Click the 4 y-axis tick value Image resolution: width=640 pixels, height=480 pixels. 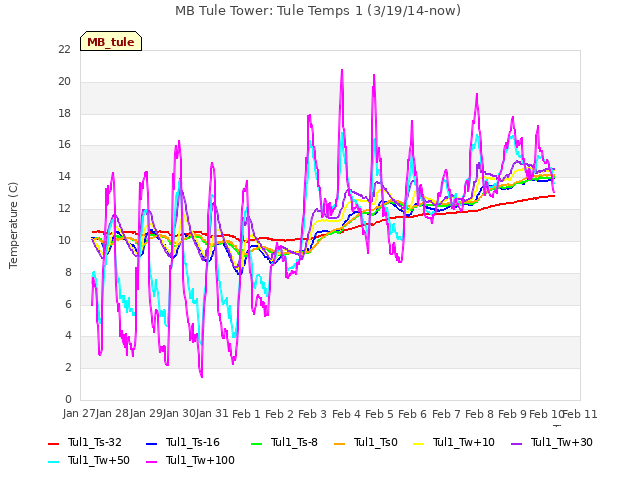click(x=68, y=336)
